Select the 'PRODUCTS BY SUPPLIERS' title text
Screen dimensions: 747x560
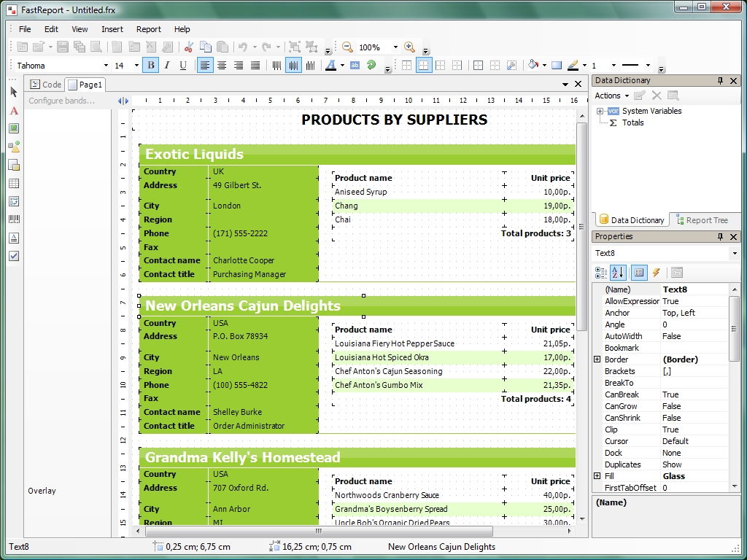pyautogui.click(x=395, y=120)
